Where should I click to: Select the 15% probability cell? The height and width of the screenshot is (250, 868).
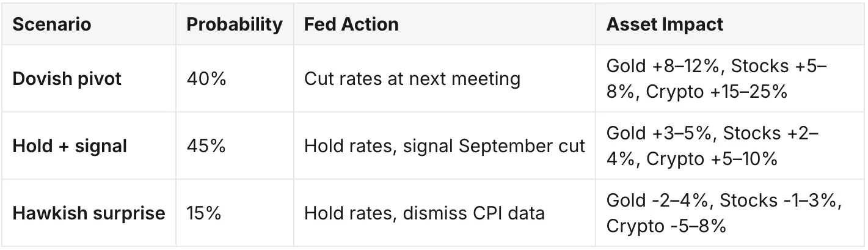pyautogui.click(x=235, y=213)
